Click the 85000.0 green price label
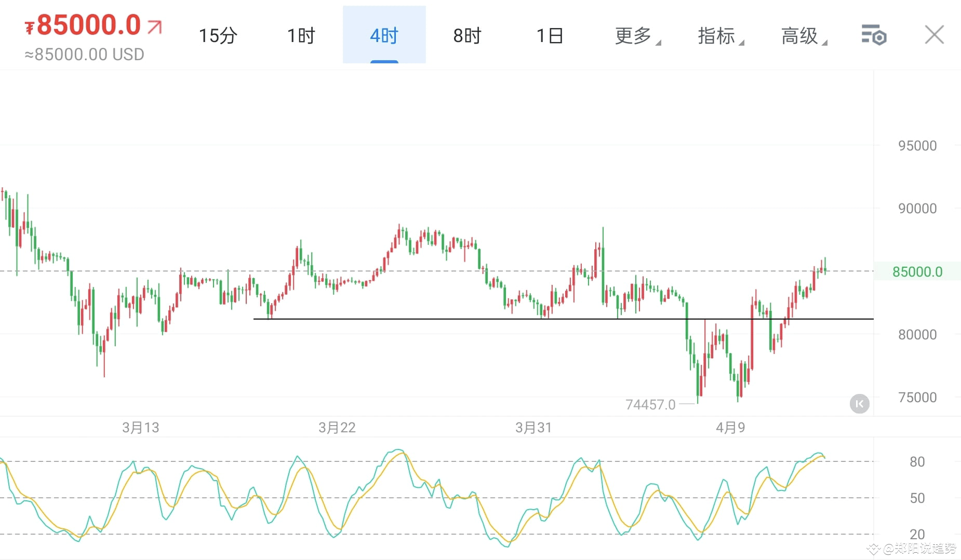Image resolution: width=961 pixels, height=560 pixels. point(917,271)
